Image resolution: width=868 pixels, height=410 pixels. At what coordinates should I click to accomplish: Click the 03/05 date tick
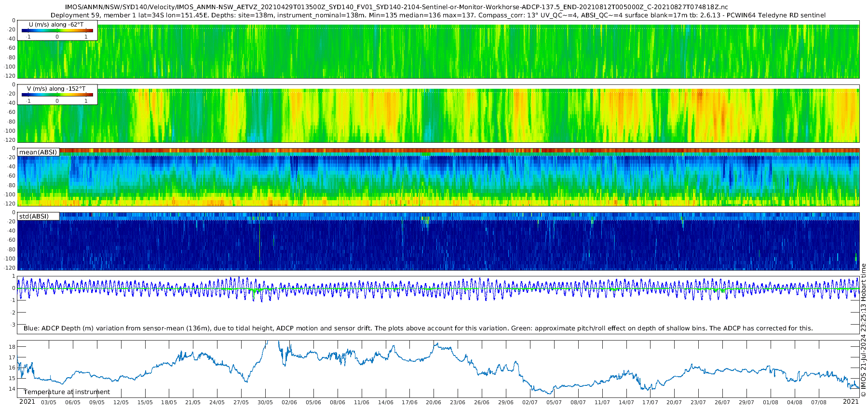[48, 402]
